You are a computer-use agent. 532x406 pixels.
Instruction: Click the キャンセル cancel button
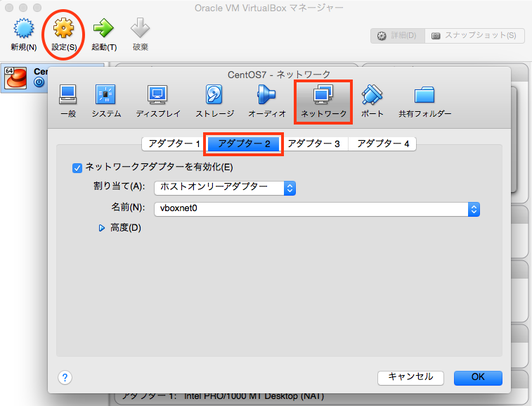tap(410, 378)
